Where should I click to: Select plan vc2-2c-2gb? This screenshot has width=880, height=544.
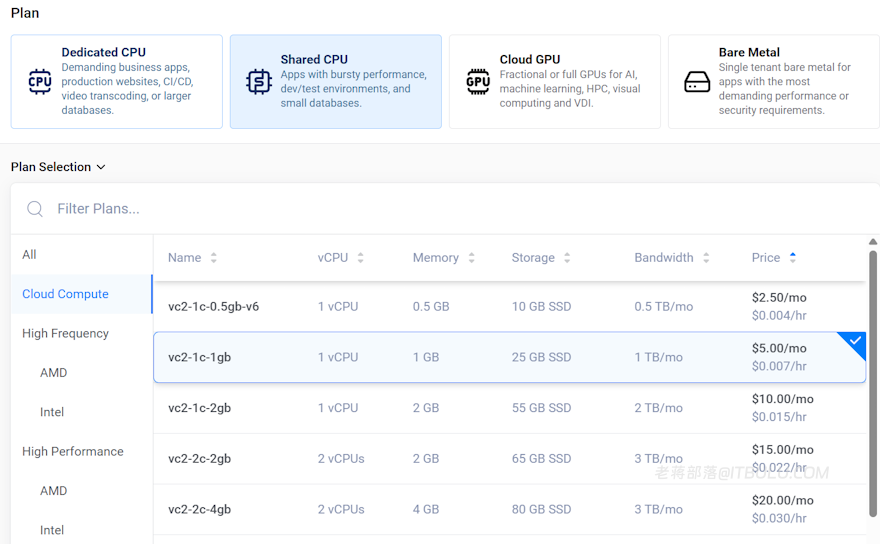pyautogui.click(x=510, y=459)
